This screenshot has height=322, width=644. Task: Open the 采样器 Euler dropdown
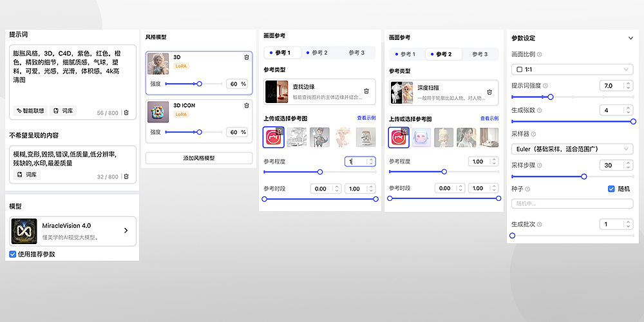point(572,149)
